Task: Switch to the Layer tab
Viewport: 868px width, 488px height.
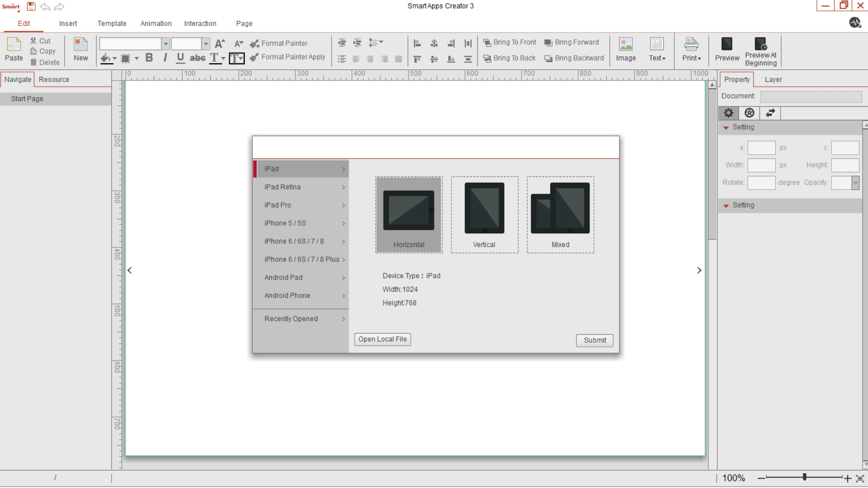Action: click(773, 80)
